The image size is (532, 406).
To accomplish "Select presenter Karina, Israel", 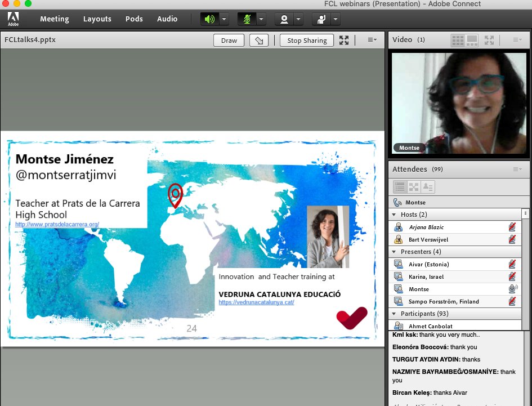I will point(455,276).
